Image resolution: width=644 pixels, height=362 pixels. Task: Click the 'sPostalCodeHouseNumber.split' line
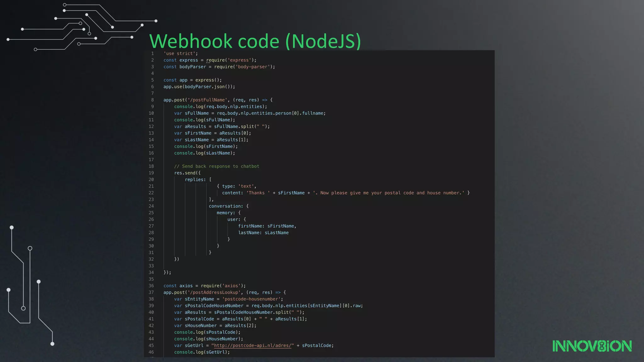239,312
